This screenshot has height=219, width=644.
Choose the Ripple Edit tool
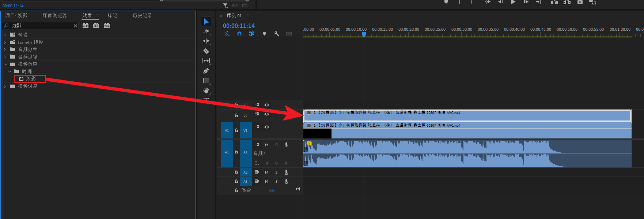[206, 41]
